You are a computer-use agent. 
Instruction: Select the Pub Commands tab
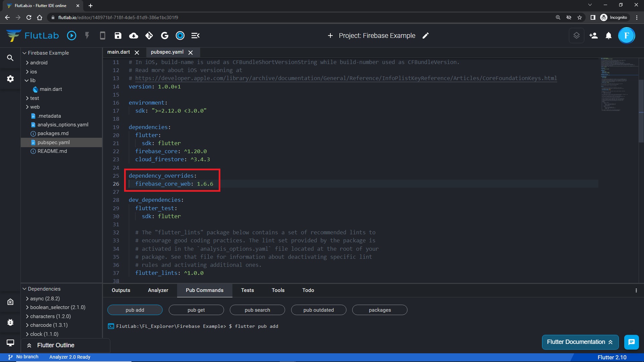[x=205, y=290]
